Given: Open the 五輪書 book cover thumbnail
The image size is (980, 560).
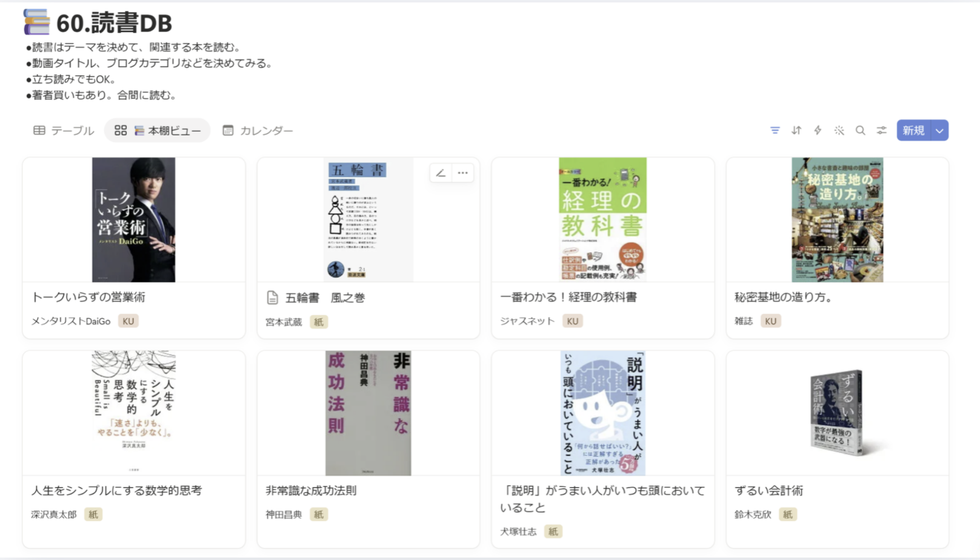Looking at the screenshot, I should click(368, 219).
